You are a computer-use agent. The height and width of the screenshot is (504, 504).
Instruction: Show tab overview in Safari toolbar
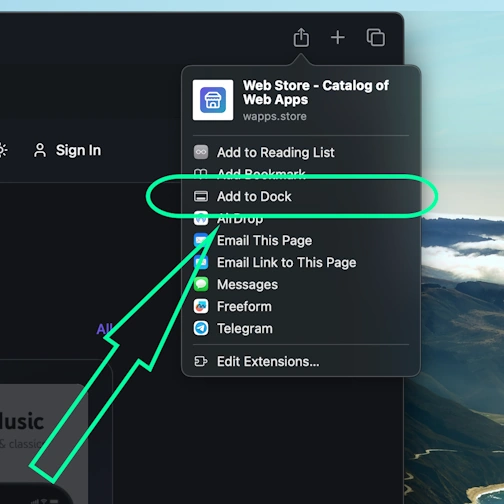tap(376, 37)
